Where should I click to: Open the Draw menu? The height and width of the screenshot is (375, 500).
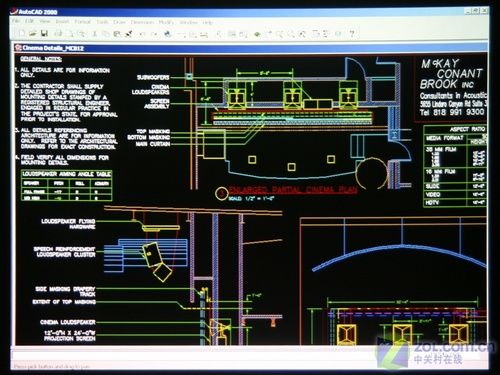[119, 22]
